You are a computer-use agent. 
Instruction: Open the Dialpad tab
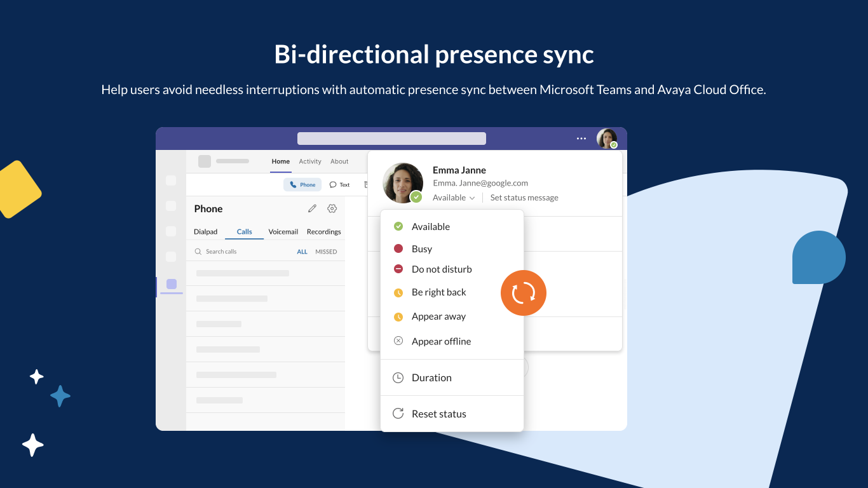tap(206, 232)
